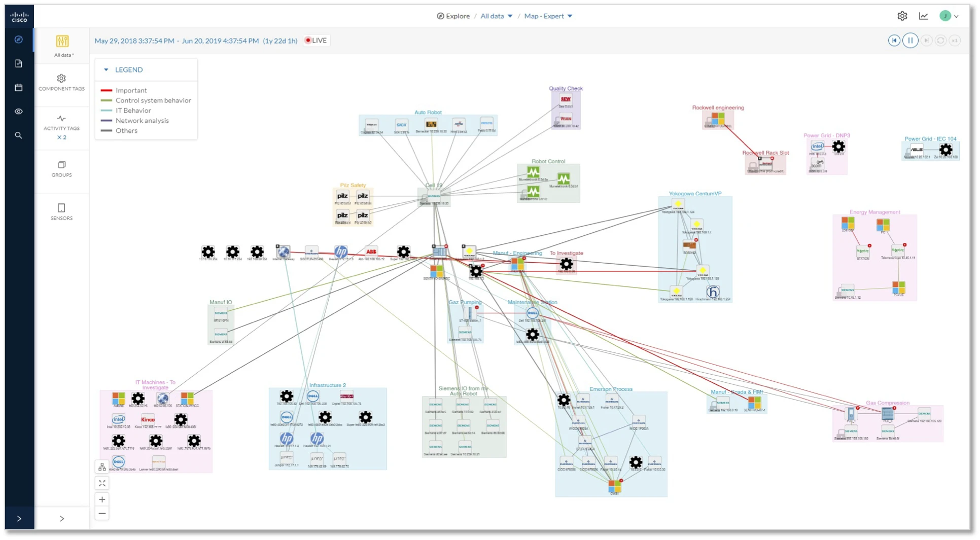
Task: Pause the live playback
Action: pos(910,41)
